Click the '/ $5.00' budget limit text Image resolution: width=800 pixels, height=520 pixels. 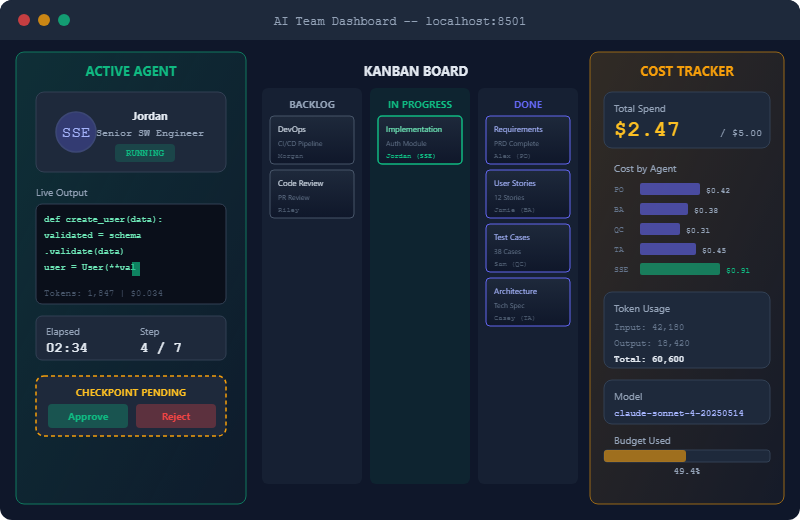click(741, 133)
